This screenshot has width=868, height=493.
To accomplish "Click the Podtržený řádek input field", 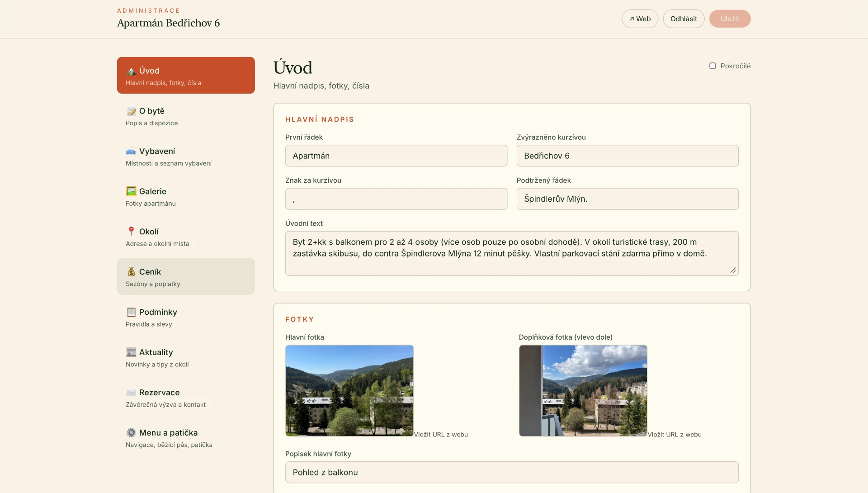I will pos(627,199).
